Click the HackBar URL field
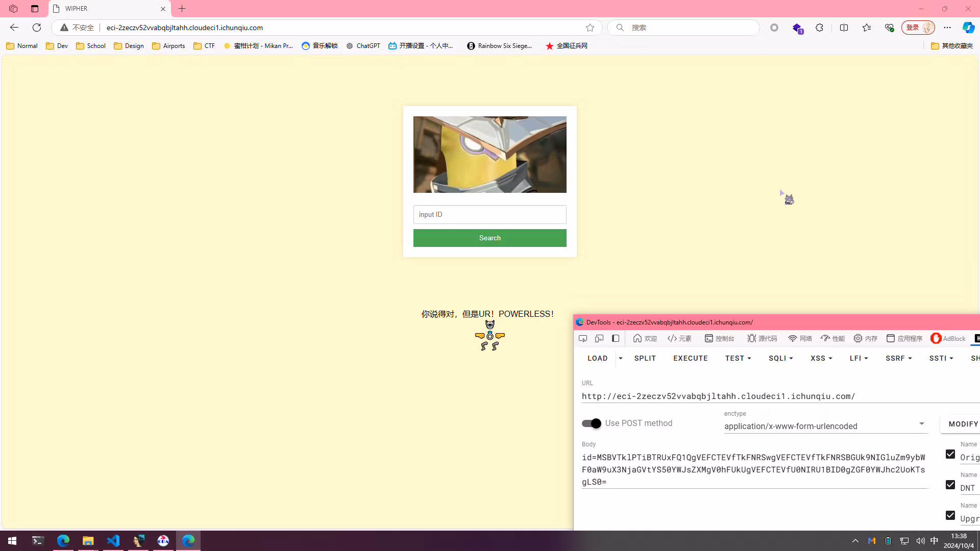The height and width of the screenshot is (551, 980). [x=781, y=396]
